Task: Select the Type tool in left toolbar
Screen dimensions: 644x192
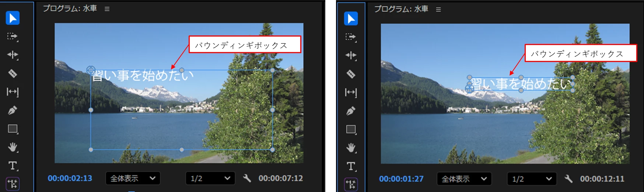Action: [13, 165]
